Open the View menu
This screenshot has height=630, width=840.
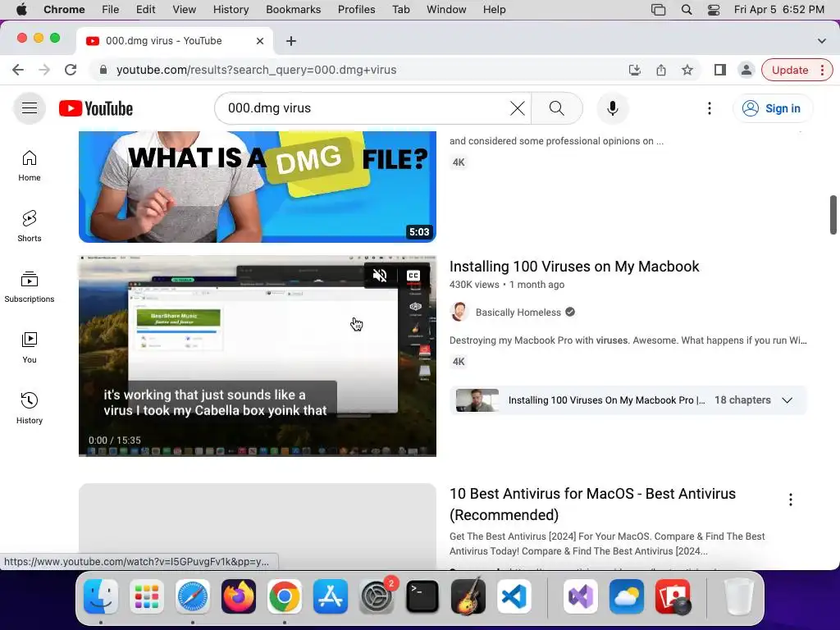coord(185,10)
